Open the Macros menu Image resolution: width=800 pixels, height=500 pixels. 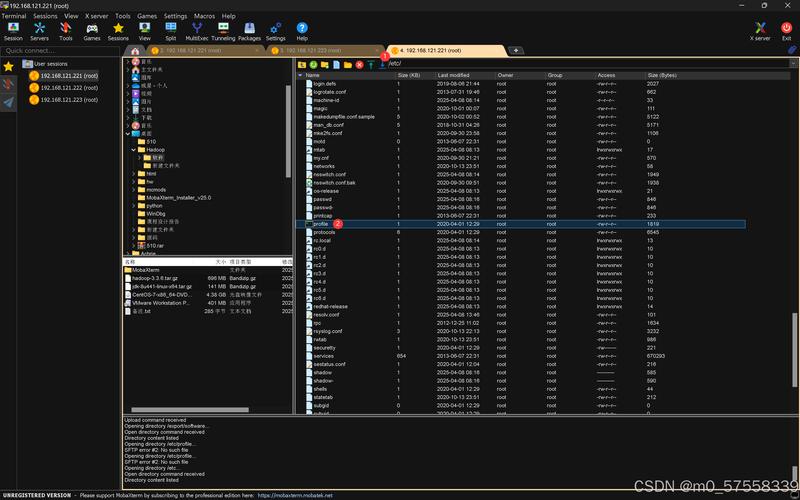205,17
